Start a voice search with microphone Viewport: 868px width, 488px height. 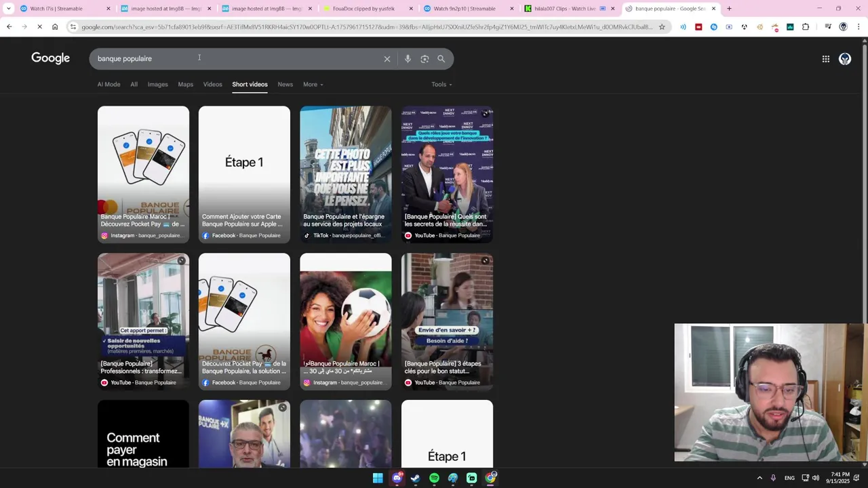tap(408, 59)
